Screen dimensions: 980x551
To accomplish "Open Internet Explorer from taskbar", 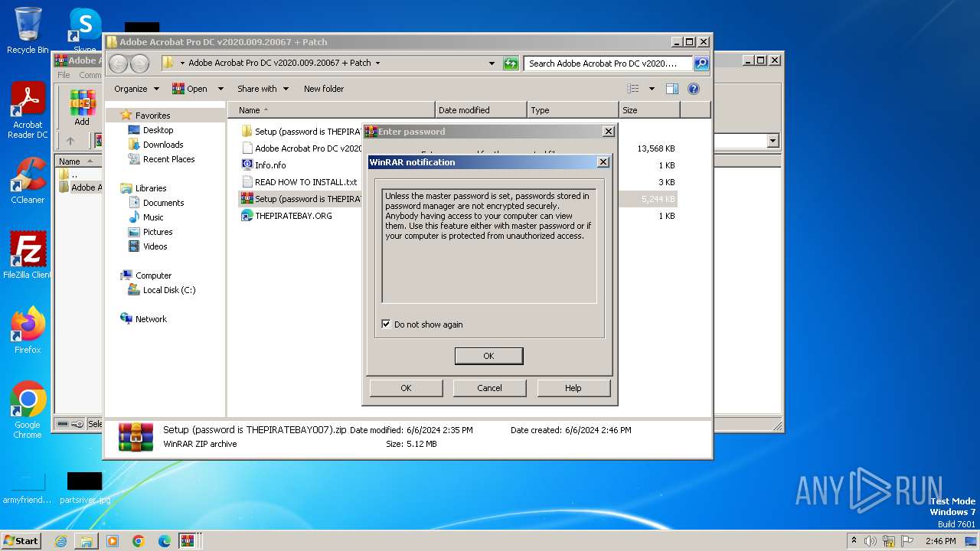I will point(60,541).
